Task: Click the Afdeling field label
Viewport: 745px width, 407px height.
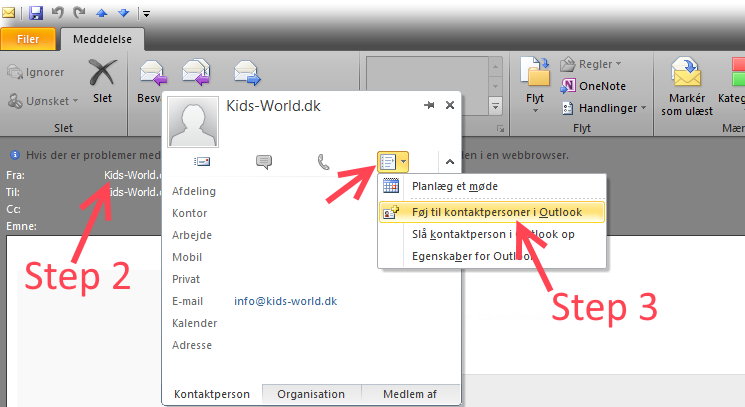Action: pos(194,191)
